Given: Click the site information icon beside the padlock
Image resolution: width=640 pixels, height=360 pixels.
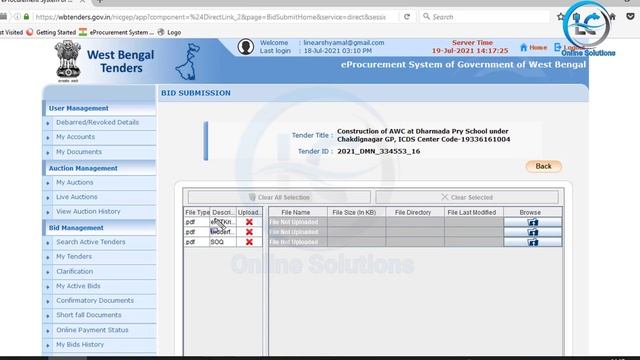Looking at the screenshot, I should [x=17, y=17].
